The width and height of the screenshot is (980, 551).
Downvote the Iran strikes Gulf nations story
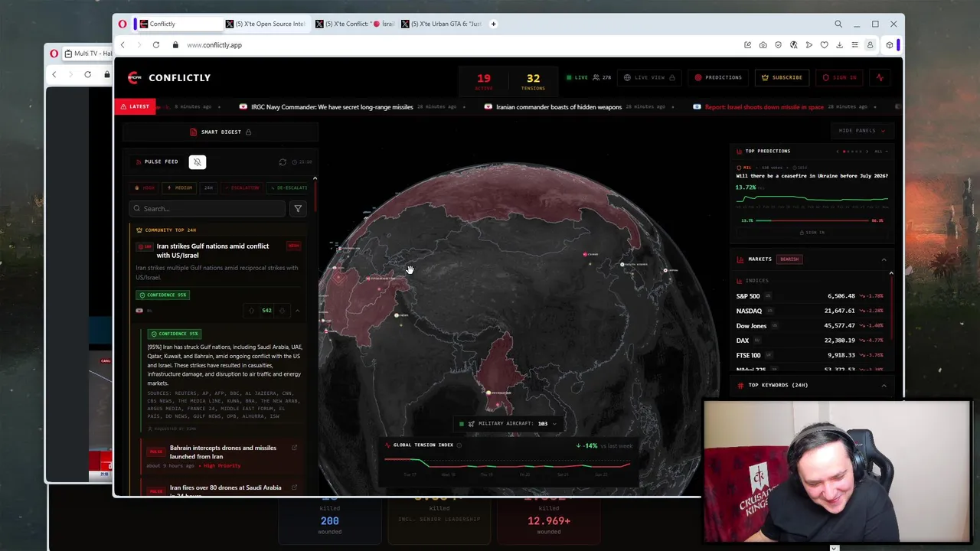click(282, 311)
